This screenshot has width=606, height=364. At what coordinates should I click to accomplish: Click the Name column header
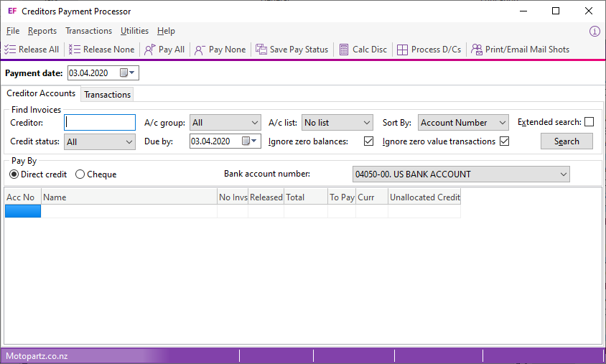pyautogui.click(x=129, y=197)
